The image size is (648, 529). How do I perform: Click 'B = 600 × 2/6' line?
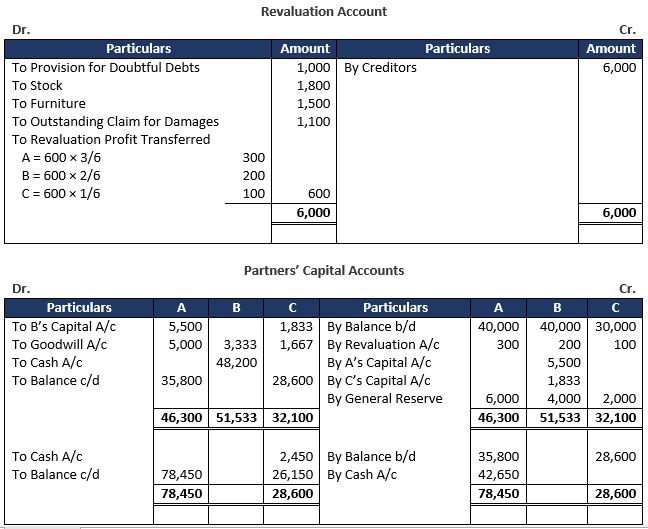(61, 176)
